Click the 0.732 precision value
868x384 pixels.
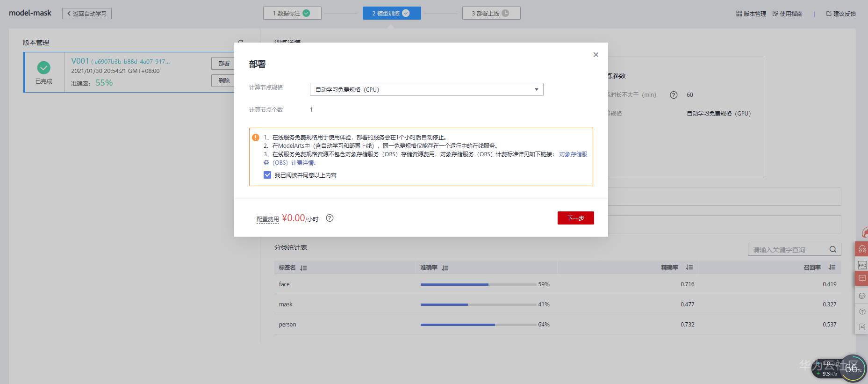(x=688, y=324)
